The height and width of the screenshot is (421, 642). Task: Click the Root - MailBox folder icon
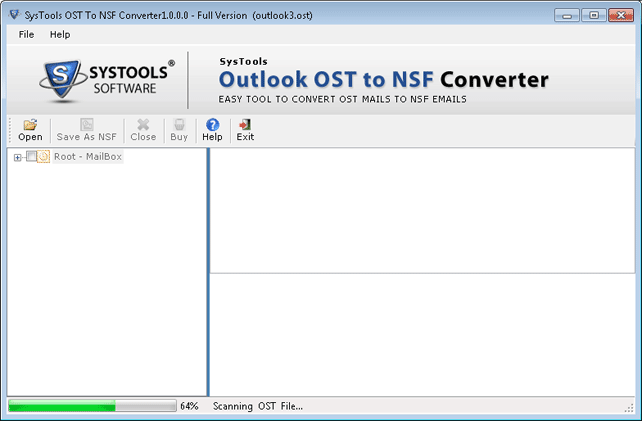tap(43, 156)
